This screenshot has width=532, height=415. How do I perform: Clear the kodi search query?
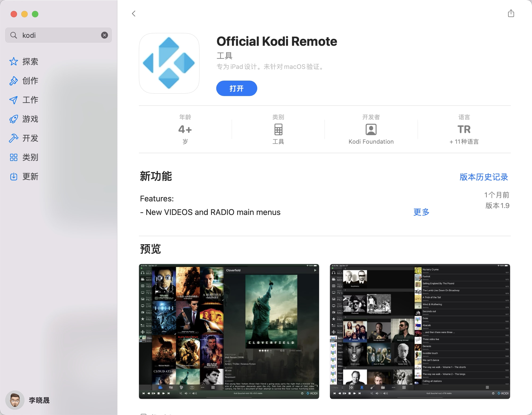click(104, 35)
